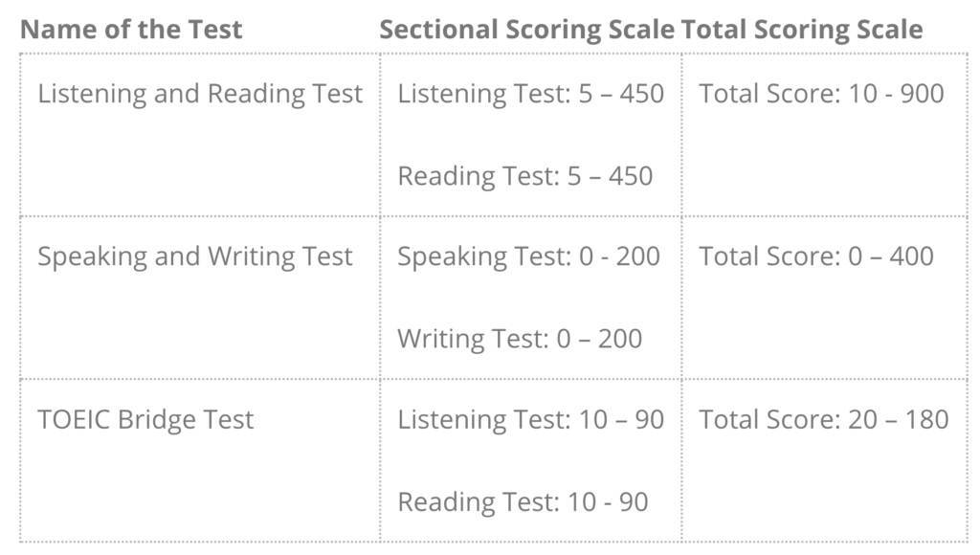Click the 'TOEIC Bridge Test' row name

(145, 419)
